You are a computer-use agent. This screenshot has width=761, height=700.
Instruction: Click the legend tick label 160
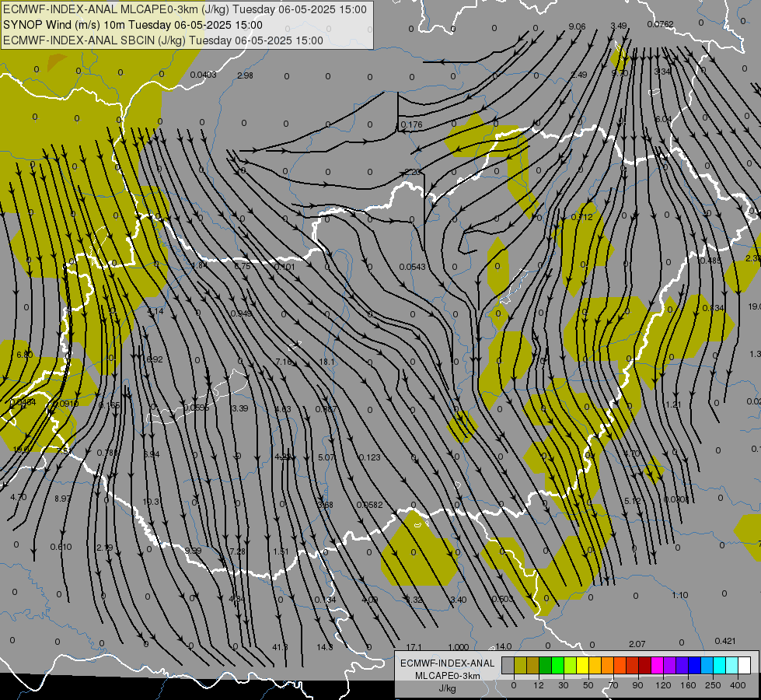[x=688, y=685]
